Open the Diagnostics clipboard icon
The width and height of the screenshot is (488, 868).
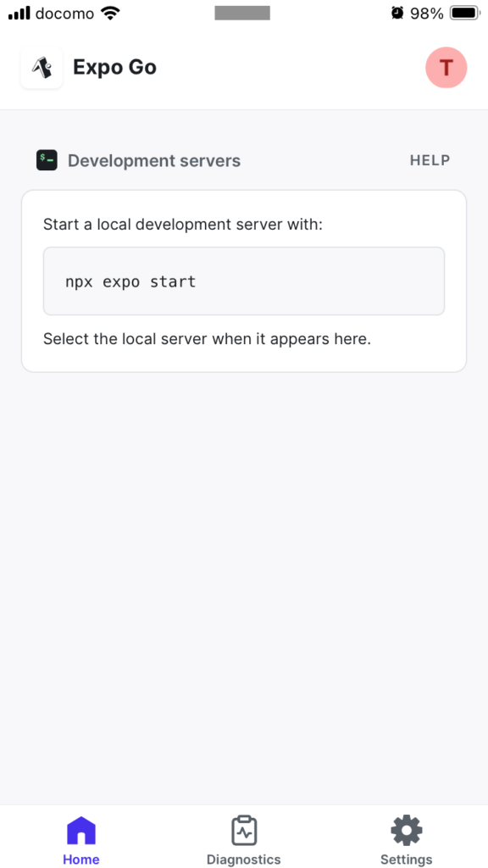pyautogui.click(x=243, y=830)
